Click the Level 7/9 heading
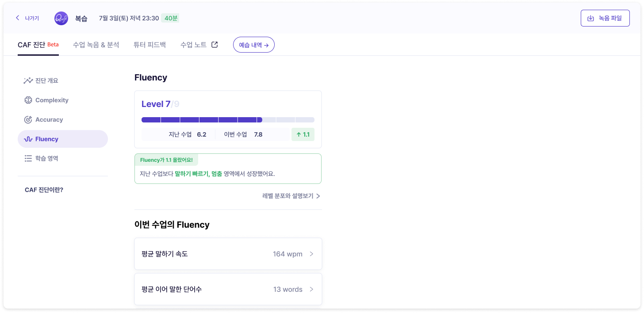Image resolution: width=644 pixels, height=313 pixels. [161, 104]
